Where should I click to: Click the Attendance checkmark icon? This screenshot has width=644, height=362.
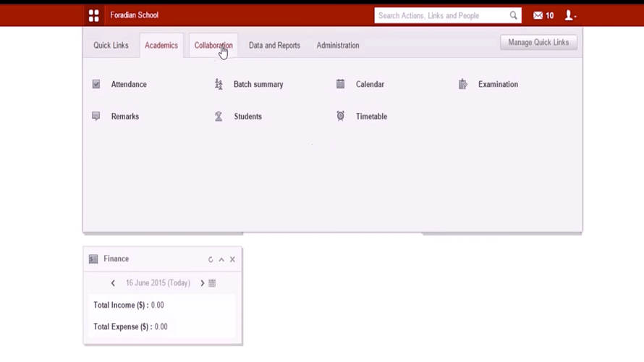[x=96, y=84]
